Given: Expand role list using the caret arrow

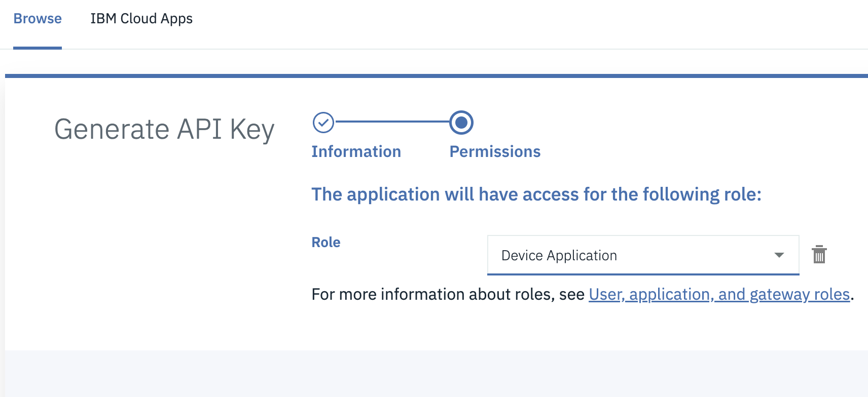Looking at the screenshot, I should pos(779,255).
